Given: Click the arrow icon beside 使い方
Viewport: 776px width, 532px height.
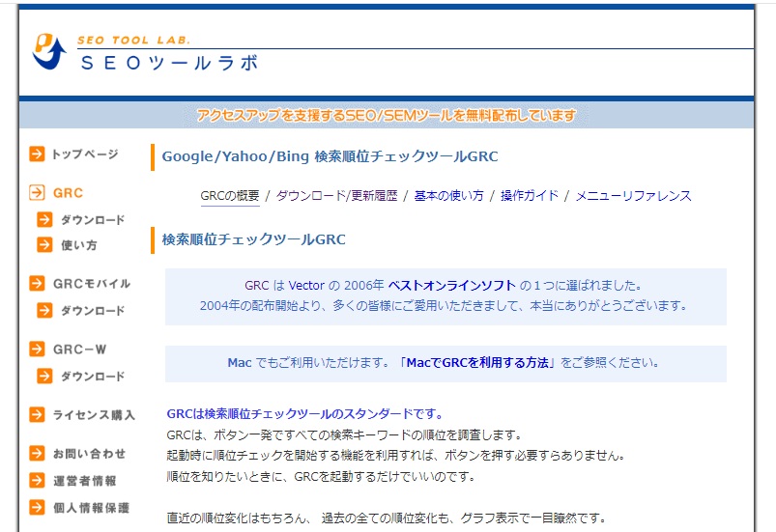Looking at the screenshot, I should tap(44, 244).
